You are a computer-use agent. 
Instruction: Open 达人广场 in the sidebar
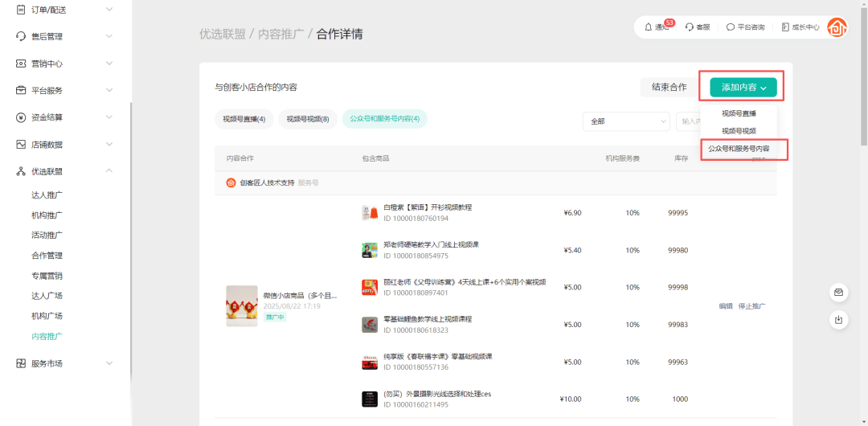47,296
